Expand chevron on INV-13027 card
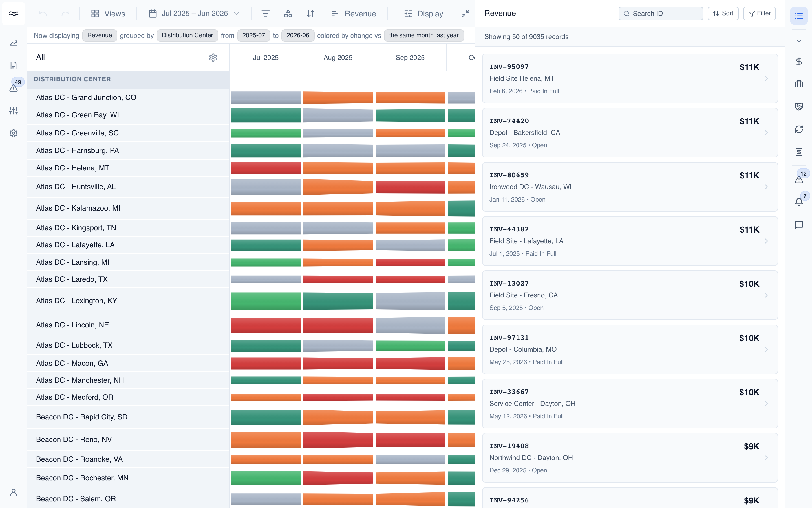Screen dimensions: 812x508 (x=766, y=295)
